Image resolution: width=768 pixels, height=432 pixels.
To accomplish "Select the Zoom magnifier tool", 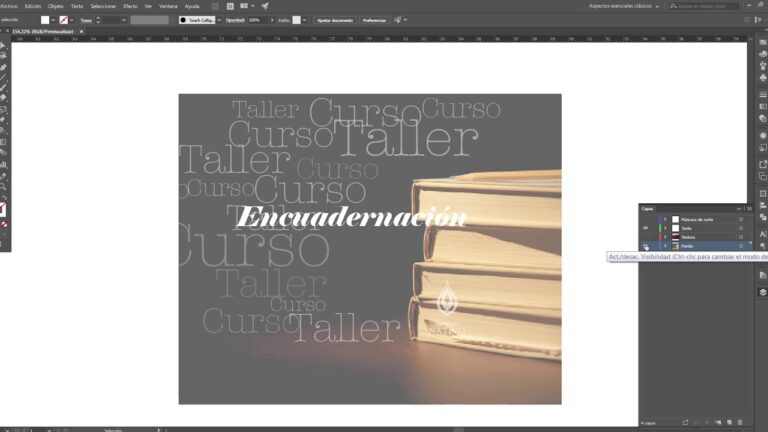I will 3,187.
